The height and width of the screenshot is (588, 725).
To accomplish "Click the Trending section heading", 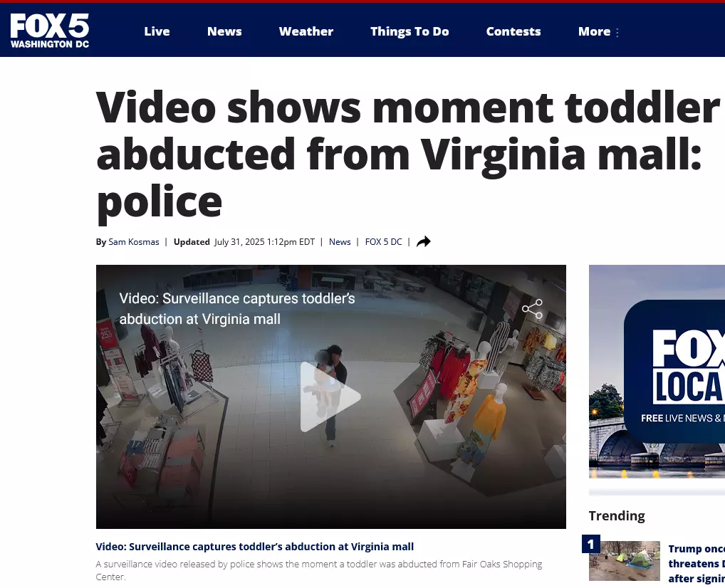I will click(616, 515).
